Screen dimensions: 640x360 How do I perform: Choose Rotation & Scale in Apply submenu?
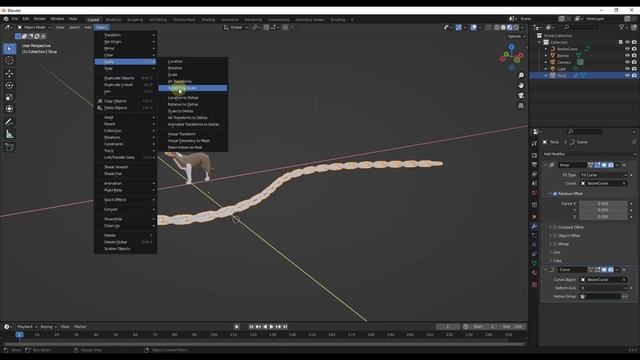[193, 88]
